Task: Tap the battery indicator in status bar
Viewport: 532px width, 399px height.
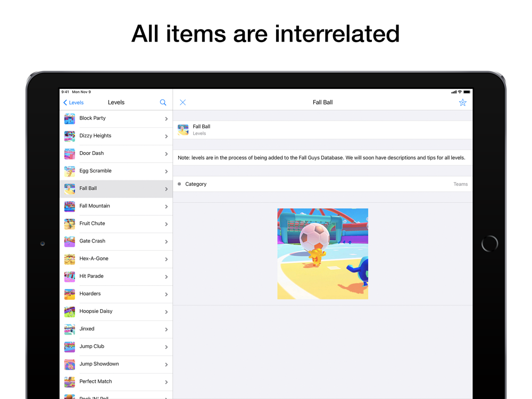Action: [x=467, y=92]
